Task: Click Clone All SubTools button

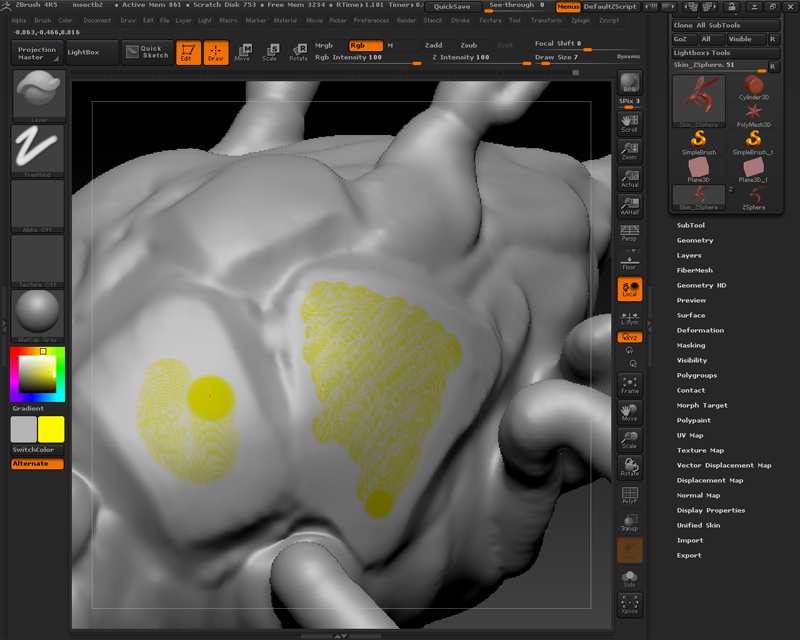Action: (x=726, y=25)
